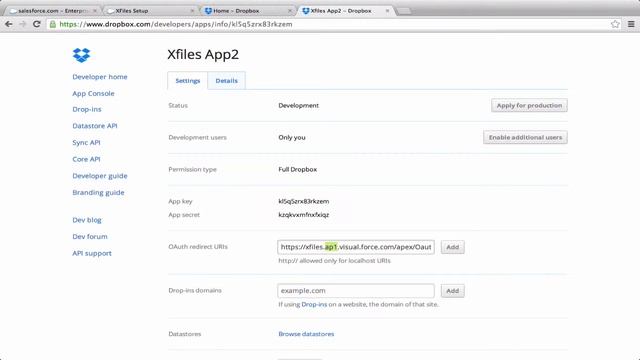The width and height of the screenshot is (640, 360).
Task: Open API support link
Action: pyautogui.click(x=92, y=253)
